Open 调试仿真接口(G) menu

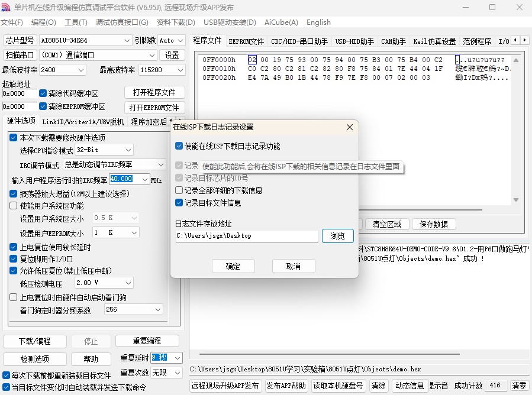122,22
